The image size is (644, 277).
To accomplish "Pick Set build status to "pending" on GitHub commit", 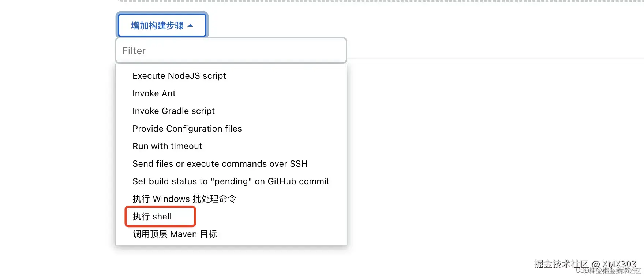I will pyautogui.click(x=231, y=181).
